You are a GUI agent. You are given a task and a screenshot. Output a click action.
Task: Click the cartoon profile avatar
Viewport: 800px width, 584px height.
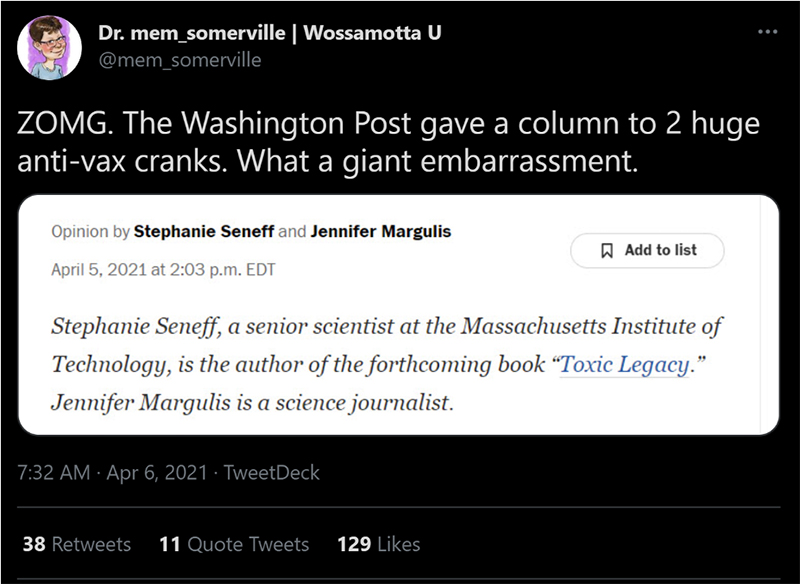50,49
